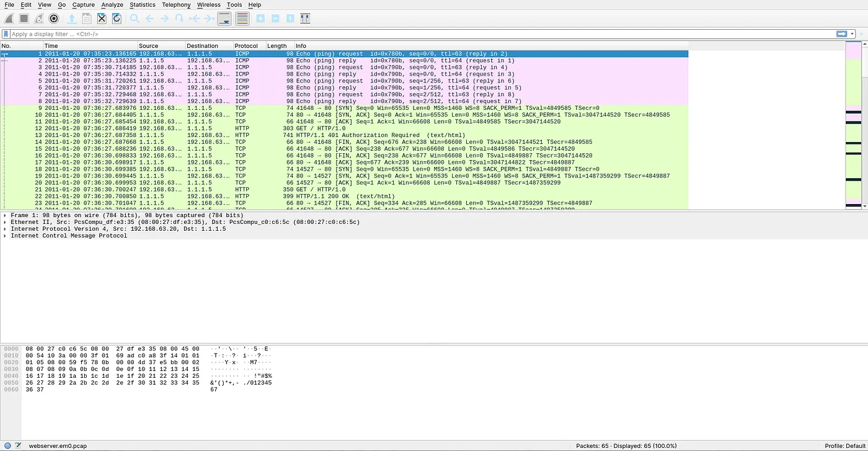This screenshot has height=451, width=868.
Task: Jump to last packet icon
Action: click(x=209, y=19)
